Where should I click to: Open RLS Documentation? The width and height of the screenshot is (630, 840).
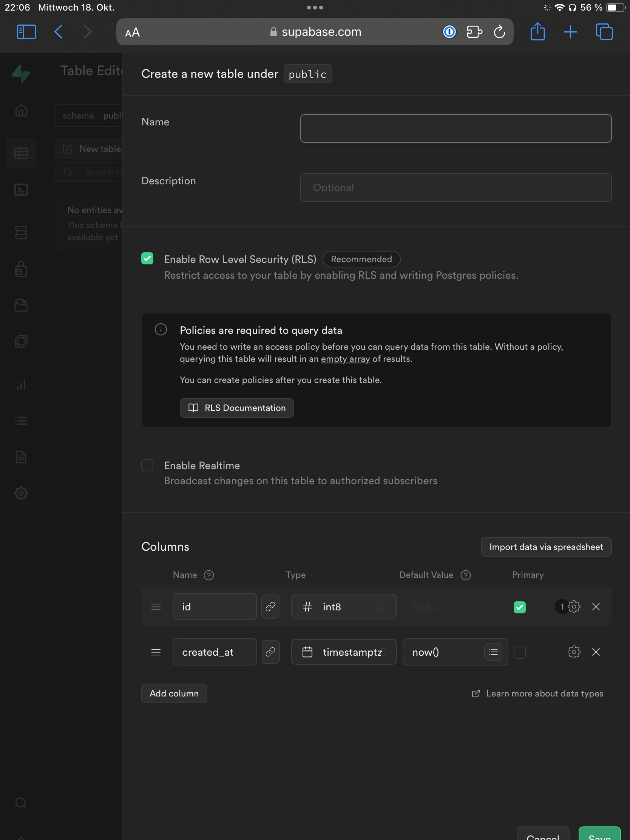236,408
